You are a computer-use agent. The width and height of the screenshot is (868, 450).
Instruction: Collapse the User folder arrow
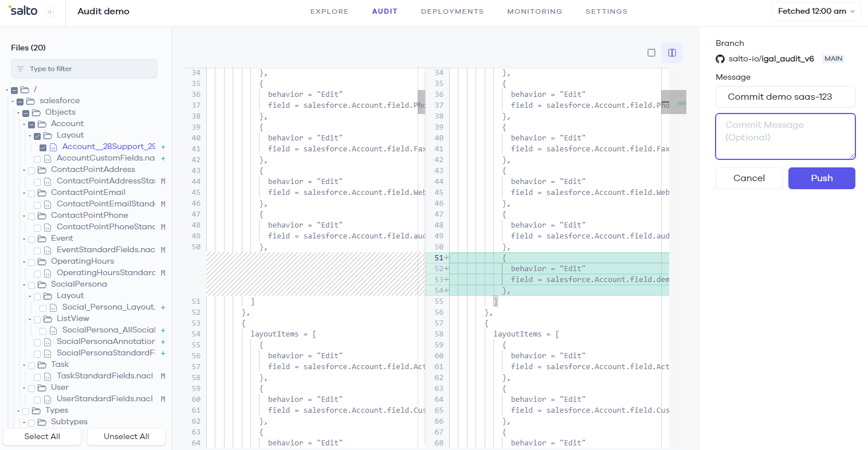pos(25,388)
